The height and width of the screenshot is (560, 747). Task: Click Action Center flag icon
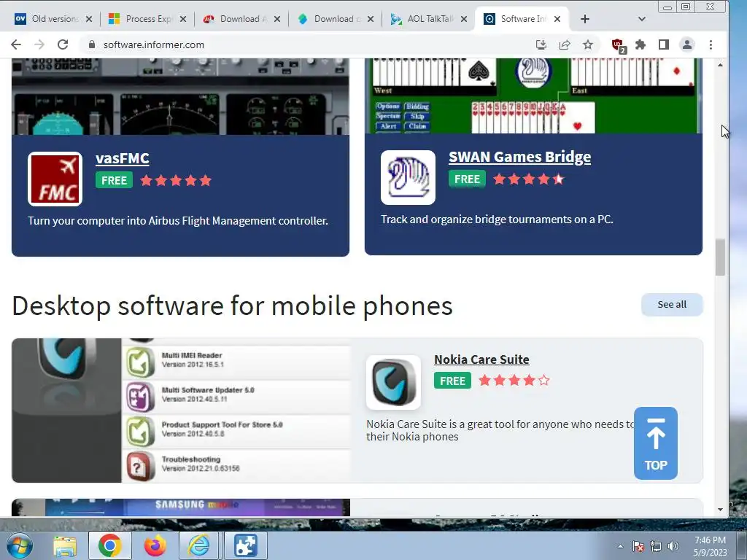pyautogui.click(x=638, y=546)
